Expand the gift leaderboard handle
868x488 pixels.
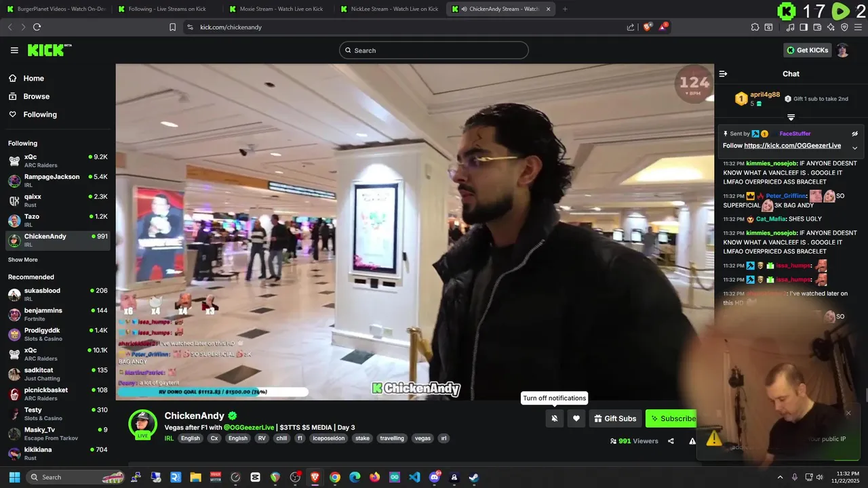[791, 117]
